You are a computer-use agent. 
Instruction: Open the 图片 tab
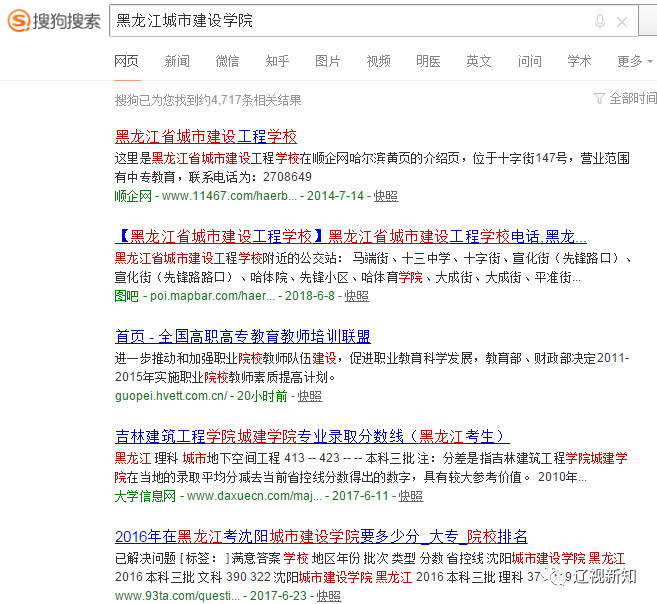coord(328,61)
